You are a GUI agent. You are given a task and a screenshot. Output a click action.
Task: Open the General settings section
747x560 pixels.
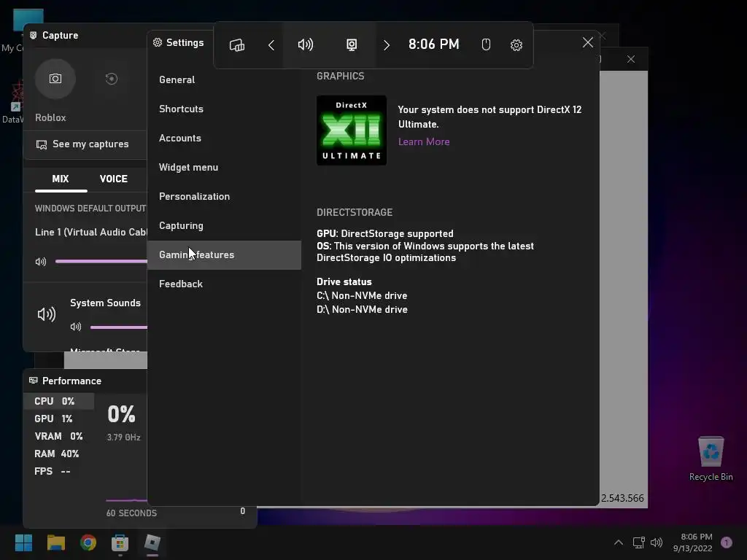(x=225, y=79)
